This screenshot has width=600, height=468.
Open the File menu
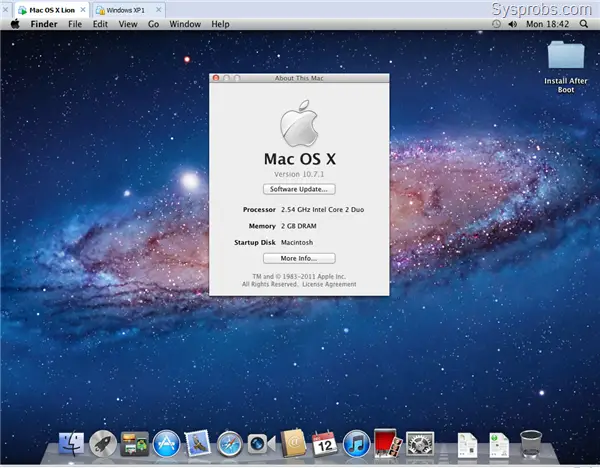(75, 24)
